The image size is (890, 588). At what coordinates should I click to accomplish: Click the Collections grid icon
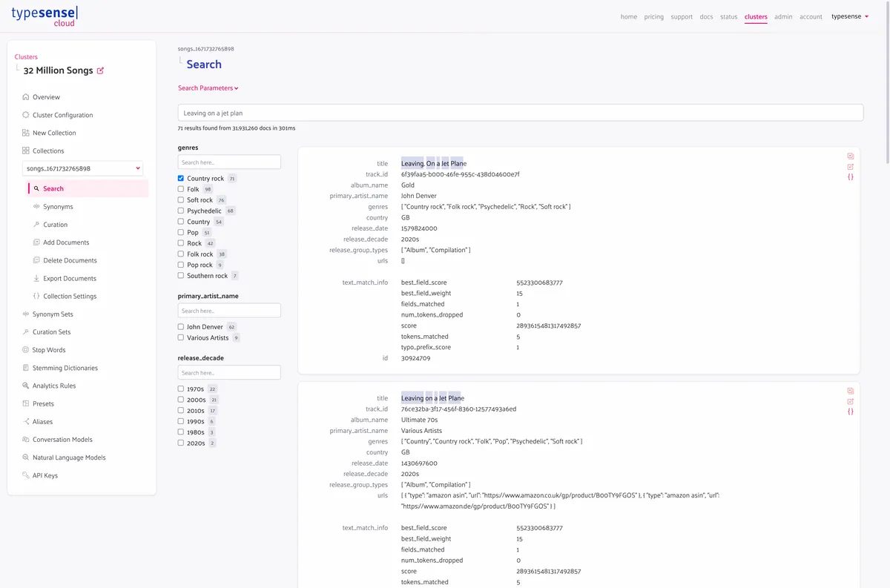click(26, 151)
